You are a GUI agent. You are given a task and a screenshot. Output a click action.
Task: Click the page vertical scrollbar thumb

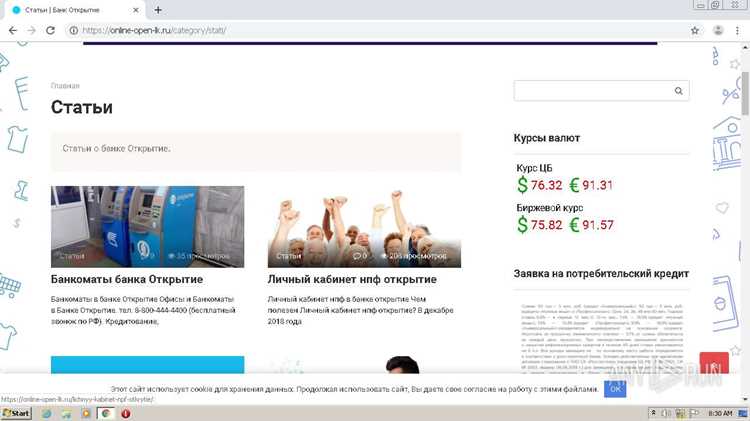pos(745,93)
